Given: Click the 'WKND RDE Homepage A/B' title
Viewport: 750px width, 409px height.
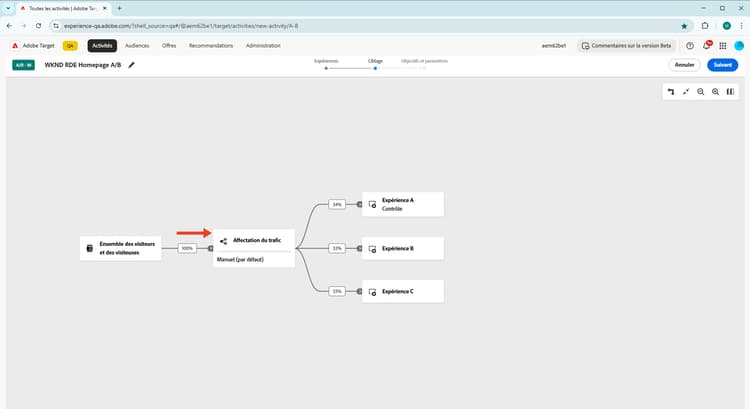Looking at the screenshot, I should [83, 65].
